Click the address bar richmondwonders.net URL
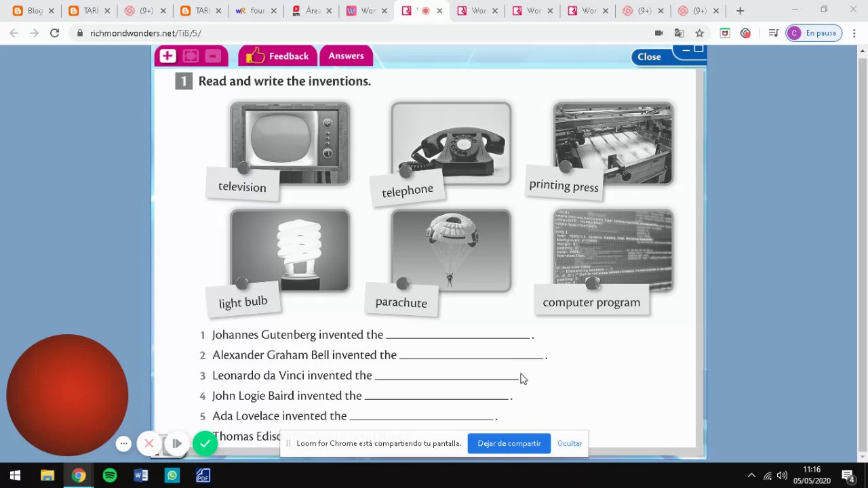The width and height of the screenshot is (868, 488). pos(146,33)
